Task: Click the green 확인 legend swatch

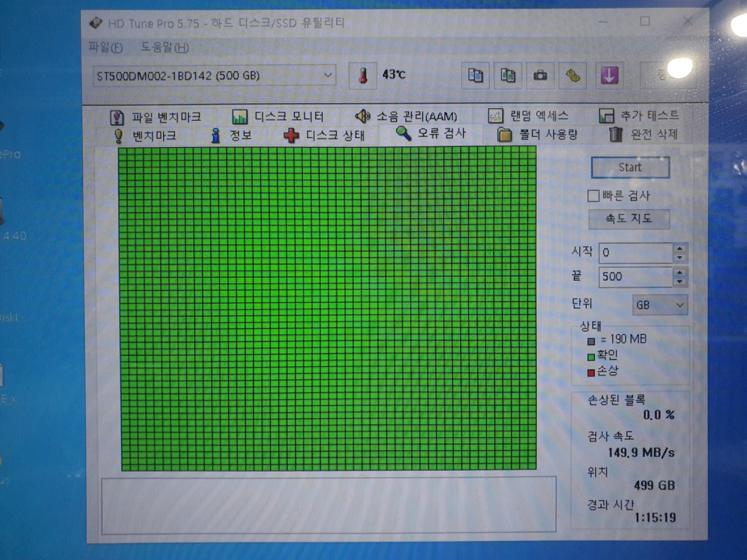Action: [591, 357]
